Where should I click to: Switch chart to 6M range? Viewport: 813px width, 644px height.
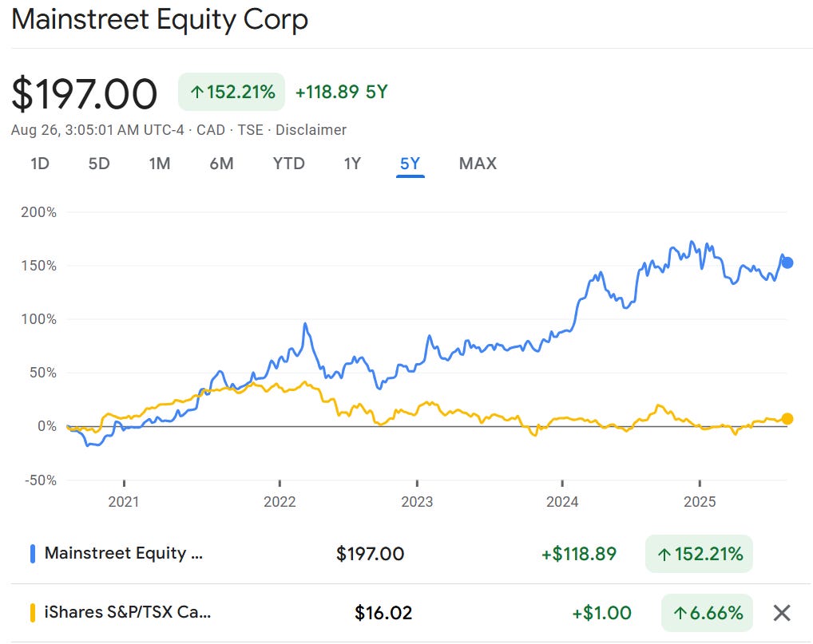(221, 164)
